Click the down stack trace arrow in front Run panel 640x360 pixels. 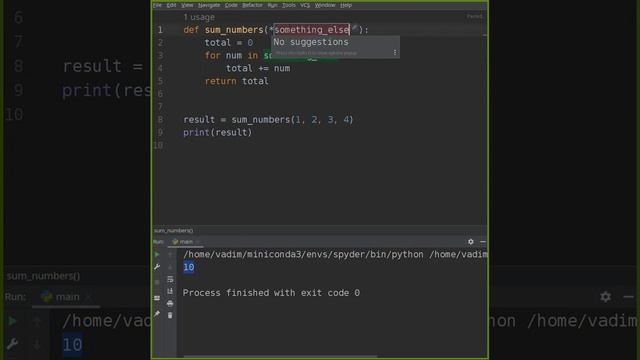(170, 267)
